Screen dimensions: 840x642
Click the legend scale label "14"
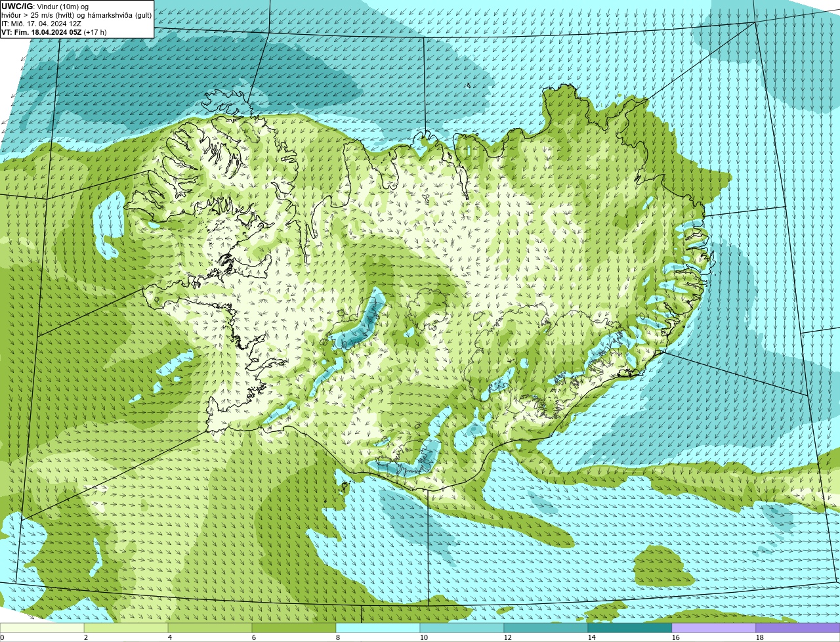(x=592, y=637)
